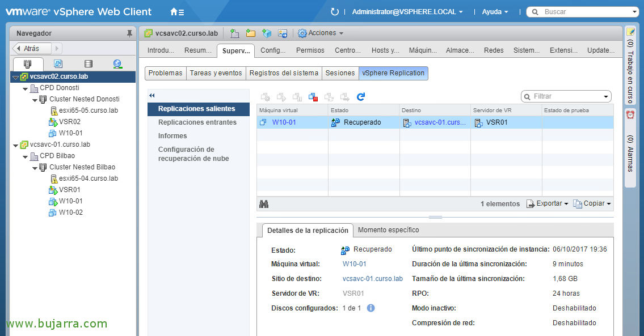Click the pause replication icon
The image size is (644, 336).
coord(297,97)
